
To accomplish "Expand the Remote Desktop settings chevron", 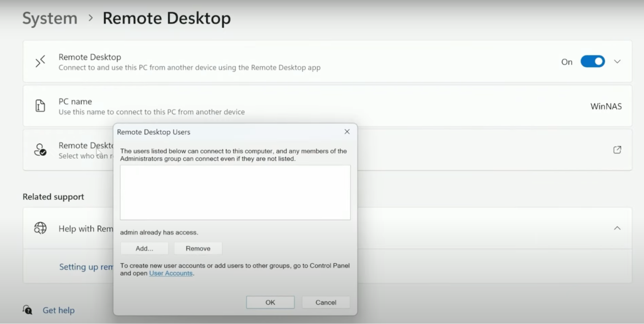I will (x=617, y=61).
